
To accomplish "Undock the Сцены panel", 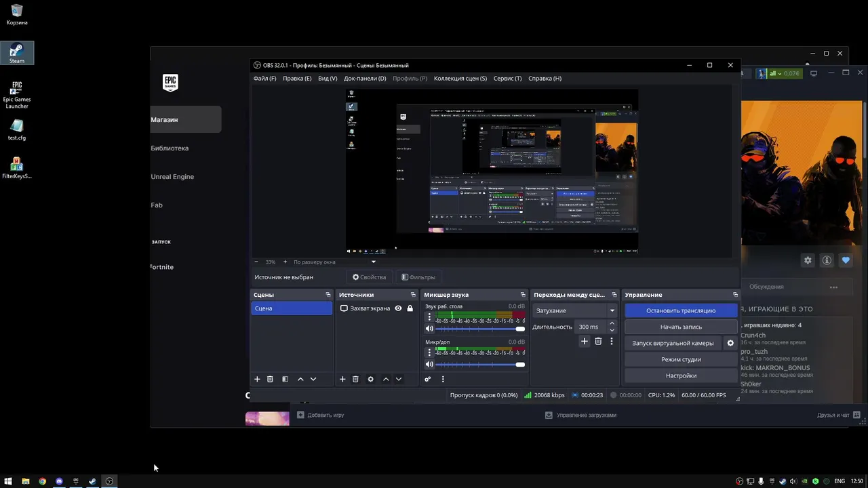I will pyautogui.click(x=328, y=295).
